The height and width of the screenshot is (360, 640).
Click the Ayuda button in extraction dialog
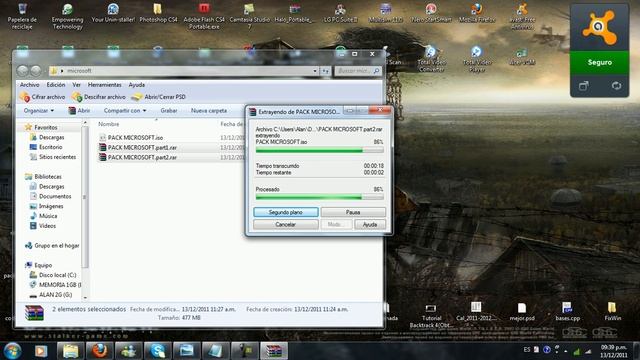tap(370, 224)
